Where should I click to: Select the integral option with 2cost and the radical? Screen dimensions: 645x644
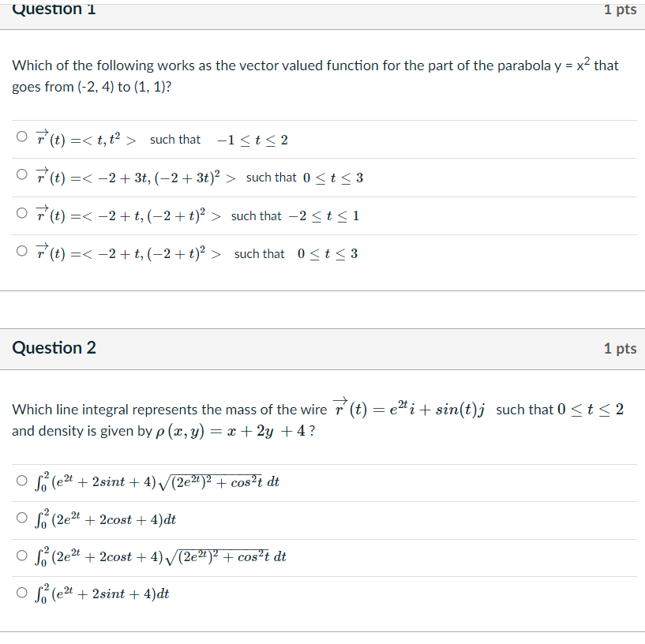click(x=21, y=556)
